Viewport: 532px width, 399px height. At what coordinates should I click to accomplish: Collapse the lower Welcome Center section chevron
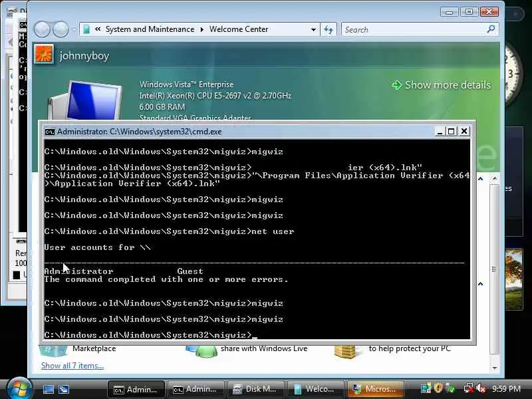(480, 284)
